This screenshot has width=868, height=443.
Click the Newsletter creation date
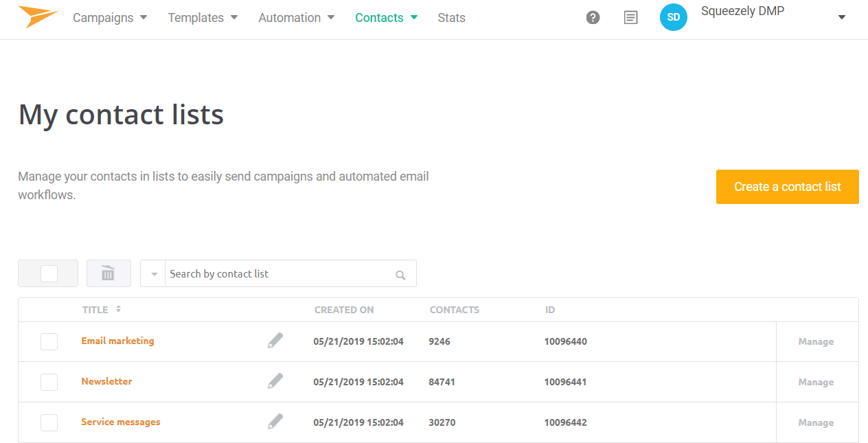358,382
